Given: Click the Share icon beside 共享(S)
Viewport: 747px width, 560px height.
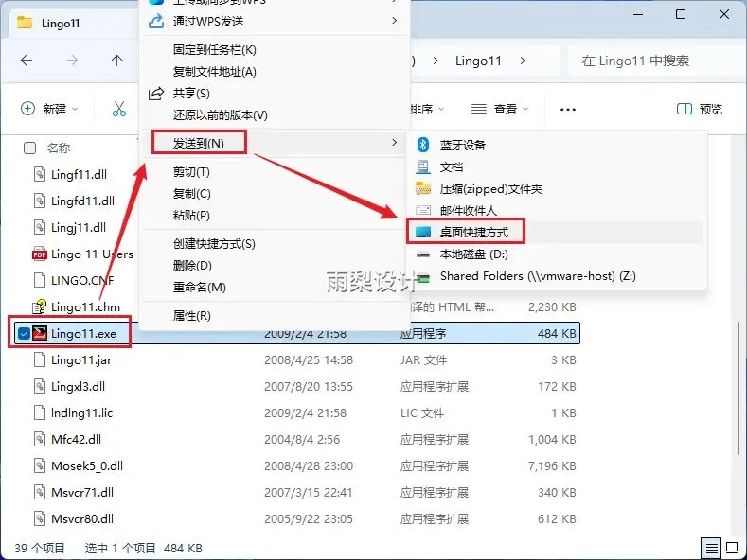Looking at the screenshot, I should (156, 94).
